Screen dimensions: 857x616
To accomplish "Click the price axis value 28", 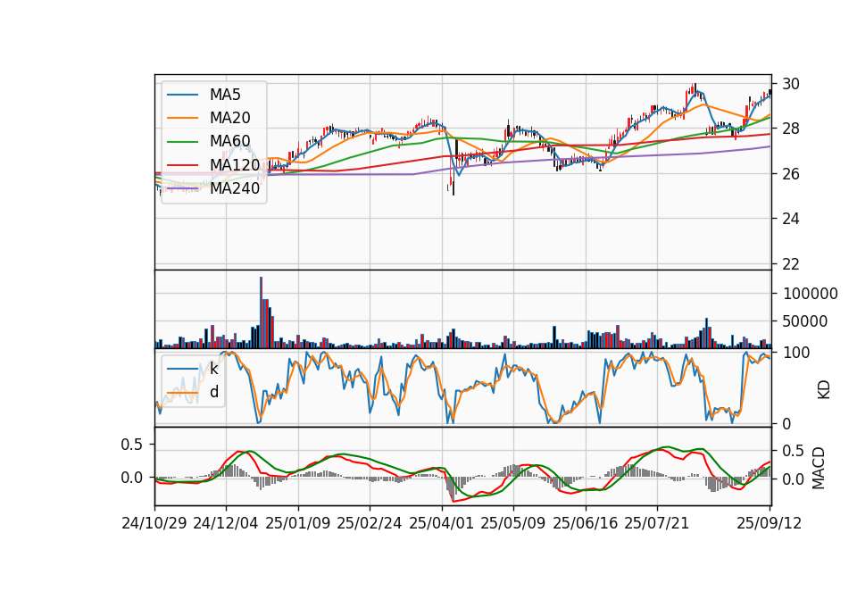I will coord(791,129).
